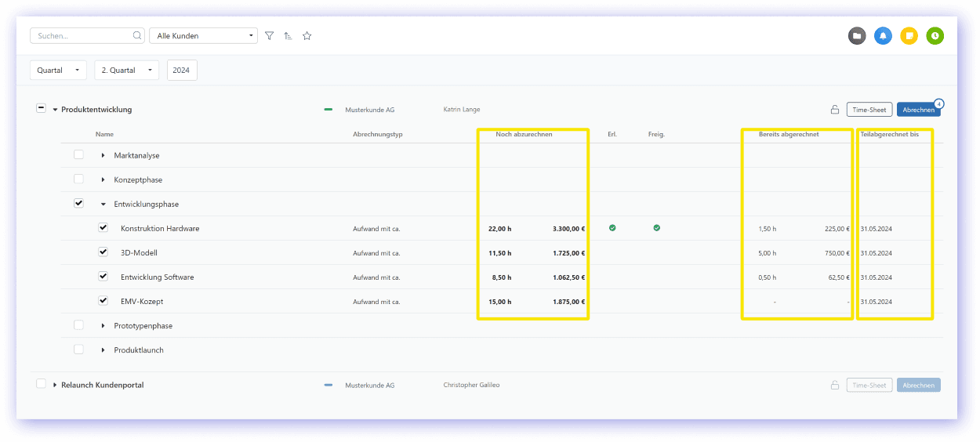Click the blue Abrechnen button
This screenshot has width=980, height=442.
[x=917, y=110]
